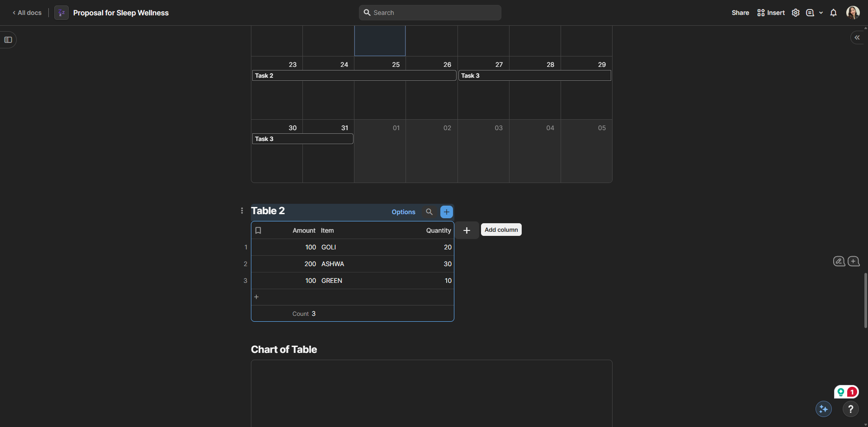Click the GREEN cell

point(332,281)
